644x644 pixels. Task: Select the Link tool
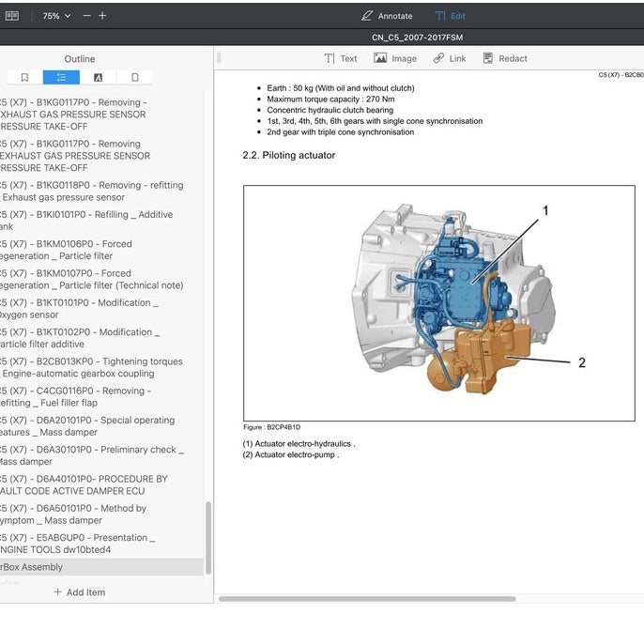(450, 59)
